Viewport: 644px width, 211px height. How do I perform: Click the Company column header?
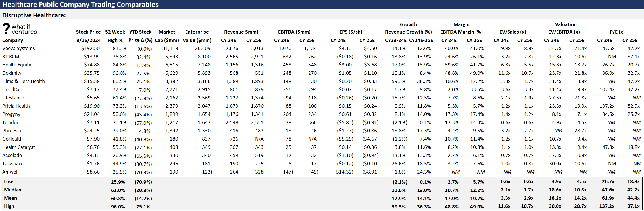click(13, 40)
